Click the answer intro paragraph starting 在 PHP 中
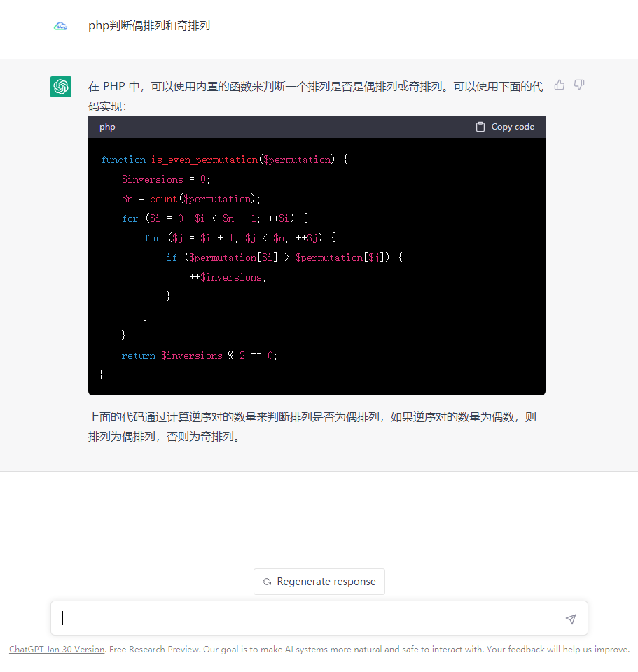 coord(316,96)
